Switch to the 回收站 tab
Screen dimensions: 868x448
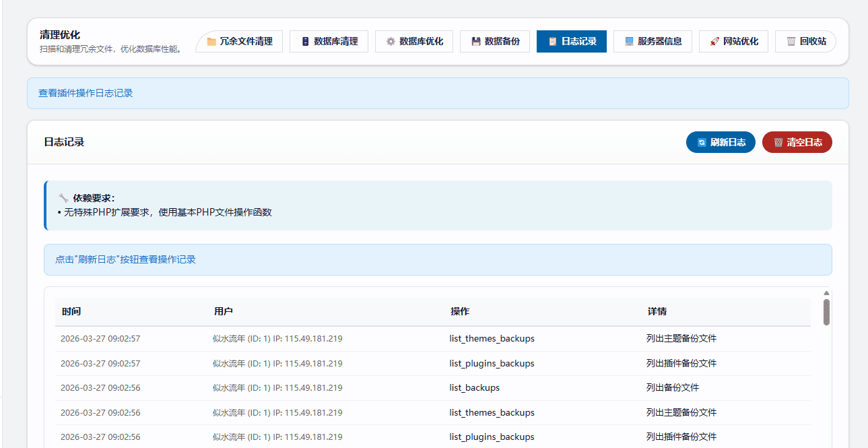[x=805, y=42]
